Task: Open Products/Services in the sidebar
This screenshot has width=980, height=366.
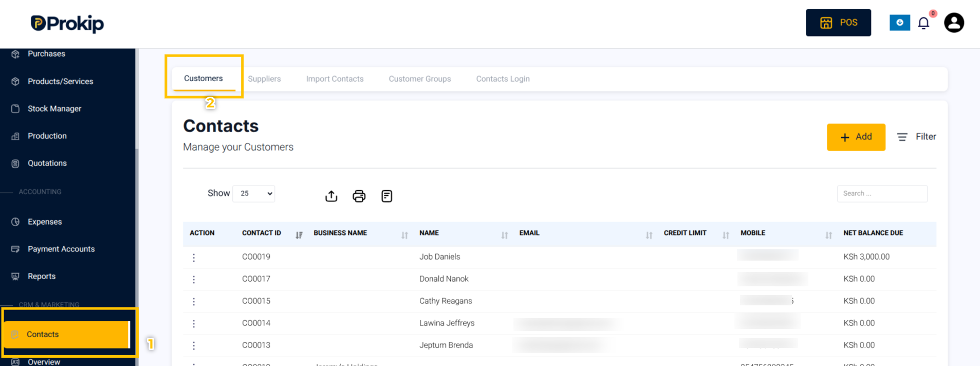Action: pos(60,81)
